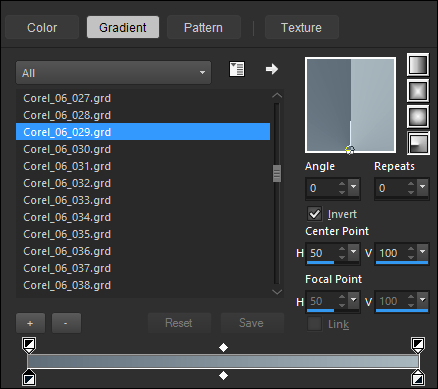Click the top-left transparency stop marker

[29, 345]
